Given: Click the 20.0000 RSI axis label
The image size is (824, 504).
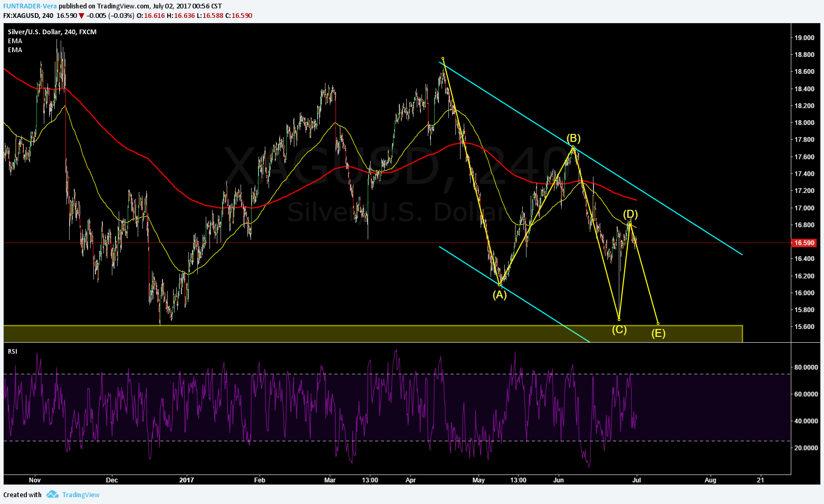Looking at the screenshot, I should (807, 448).
